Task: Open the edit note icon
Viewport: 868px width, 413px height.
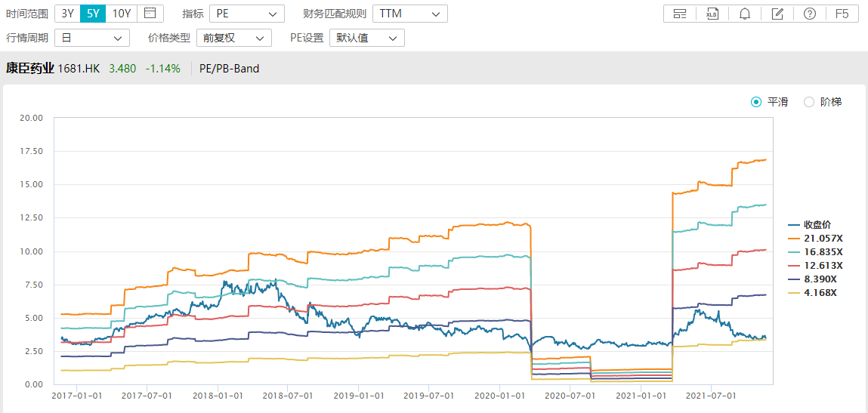Action: click(x=777, y=14)
